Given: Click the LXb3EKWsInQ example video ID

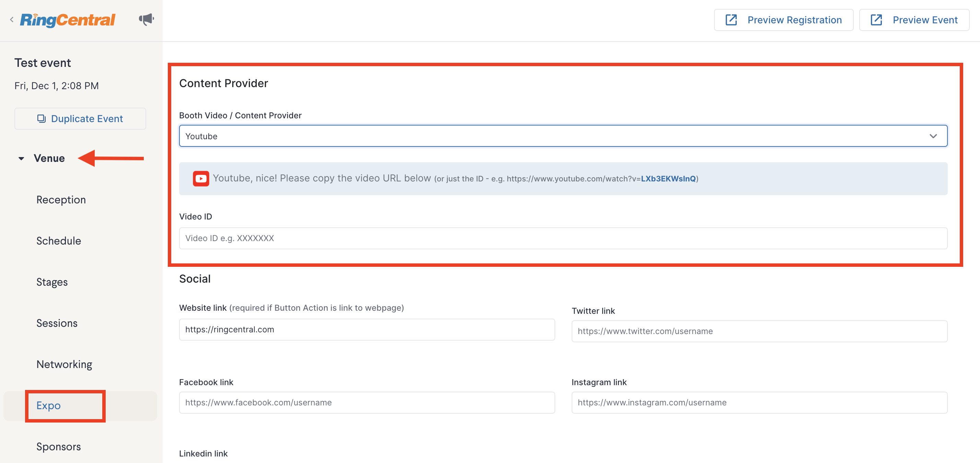Looking at the screenshot, I should coord(668,179).
